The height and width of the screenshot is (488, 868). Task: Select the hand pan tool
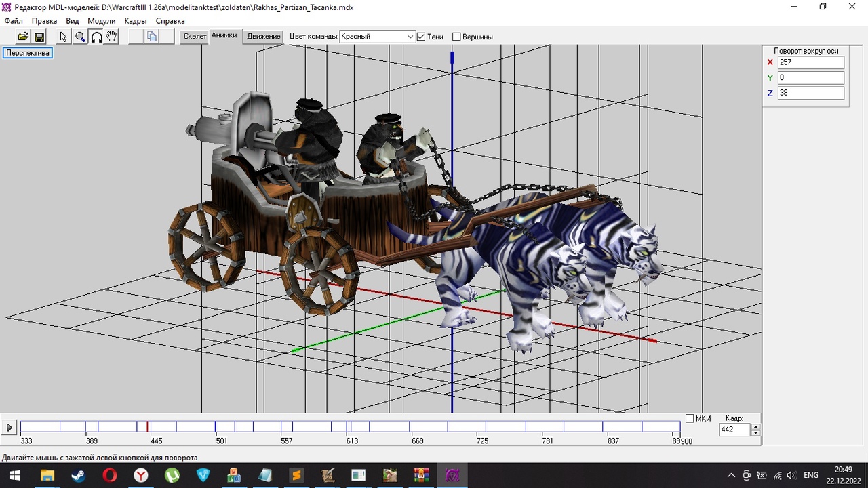tap(112, 37)
